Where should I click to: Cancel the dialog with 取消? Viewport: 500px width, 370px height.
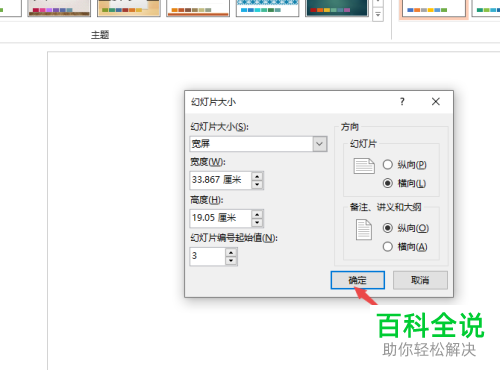coord(420,280)
